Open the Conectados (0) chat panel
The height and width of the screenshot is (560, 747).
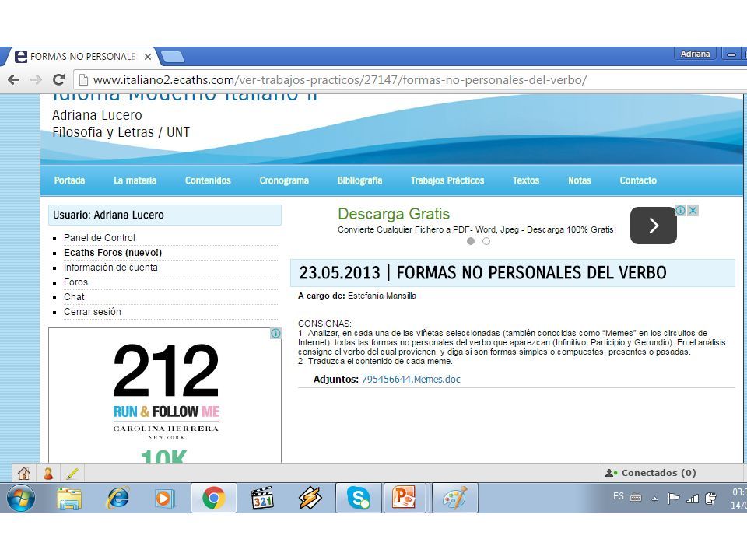(651, 473)
